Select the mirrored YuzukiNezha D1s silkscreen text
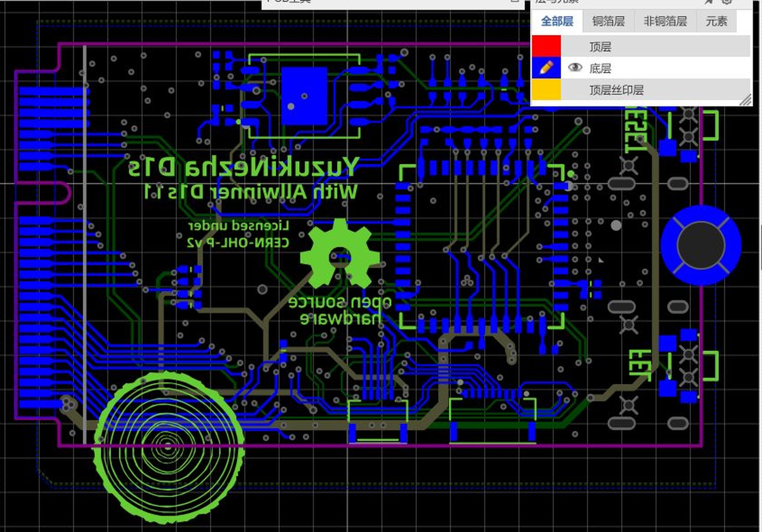 coord(244,167)
